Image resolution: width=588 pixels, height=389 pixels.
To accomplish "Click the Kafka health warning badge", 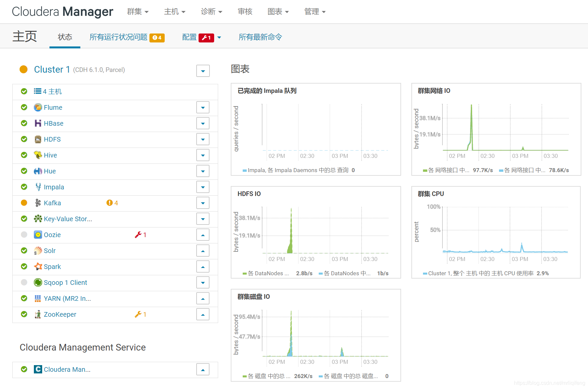I will tap(112, 203).
